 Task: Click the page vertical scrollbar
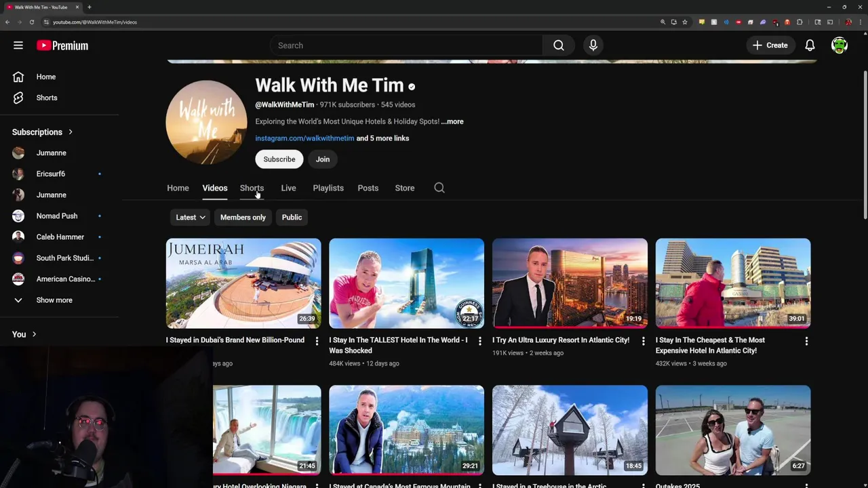click(865, 146)
